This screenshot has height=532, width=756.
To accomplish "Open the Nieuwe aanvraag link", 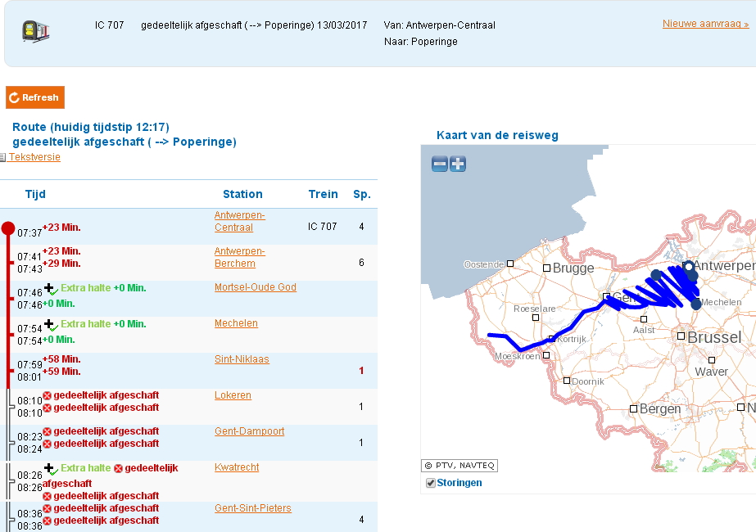I will (x=705, y=24).
